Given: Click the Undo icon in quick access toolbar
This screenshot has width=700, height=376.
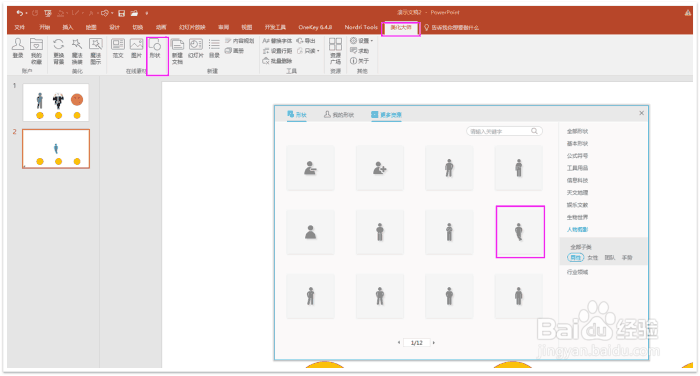Looking at the screenshot, I should [19, 13].
